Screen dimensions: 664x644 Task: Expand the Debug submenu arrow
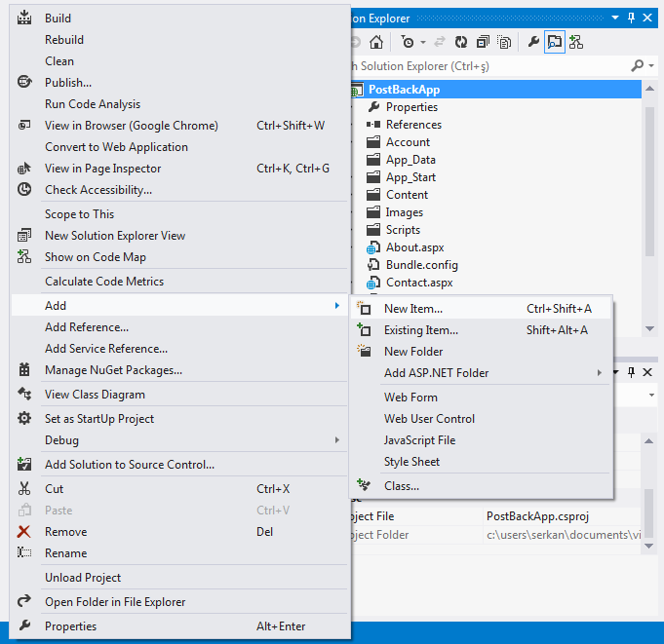coord(337,439)
